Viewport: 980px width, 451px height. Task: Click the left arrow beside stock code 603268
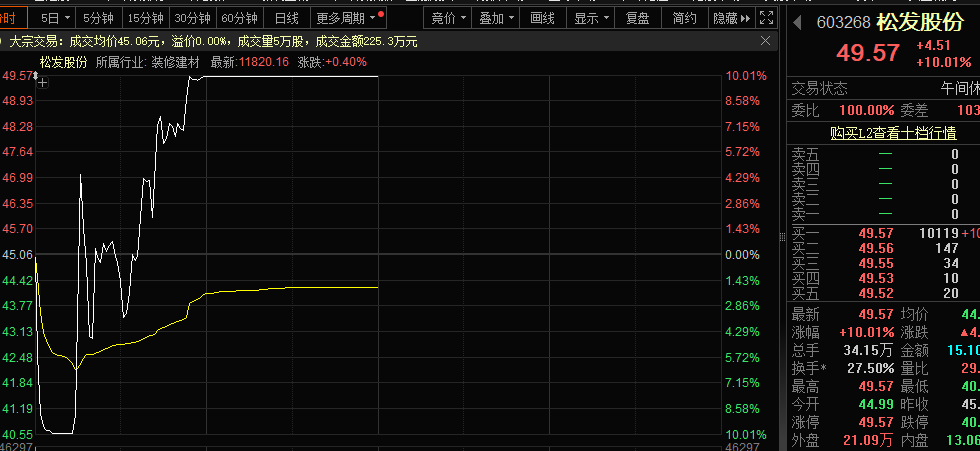(797, 22)
